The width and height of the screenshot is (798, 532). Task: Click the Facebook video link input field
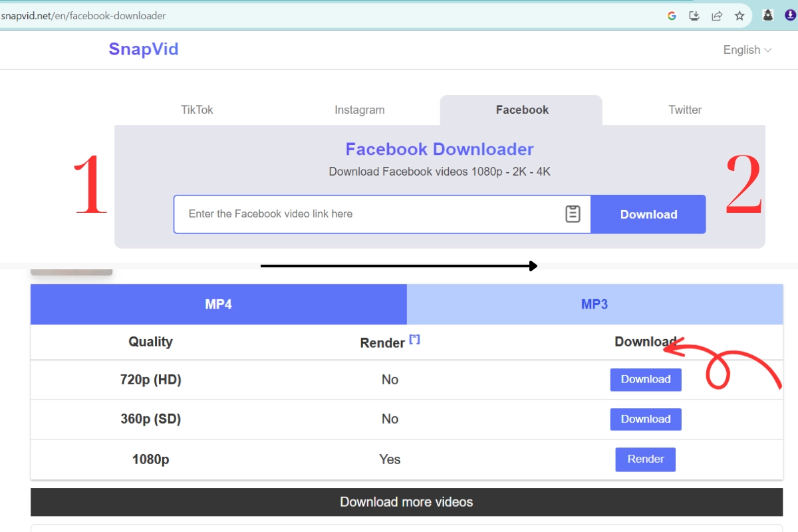coord(366,213)
